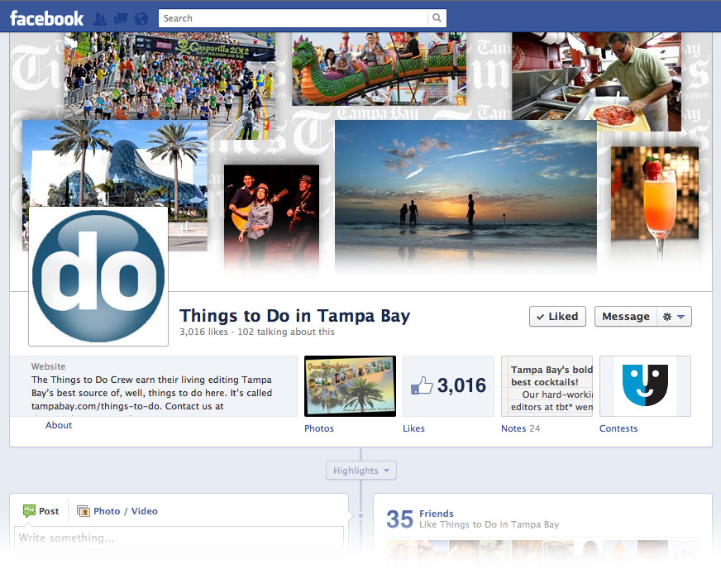The width and height of the screenshot is (721, 588).
Task: Click the '3,016 likes · 102 talking about this' text
Action: 257,332
